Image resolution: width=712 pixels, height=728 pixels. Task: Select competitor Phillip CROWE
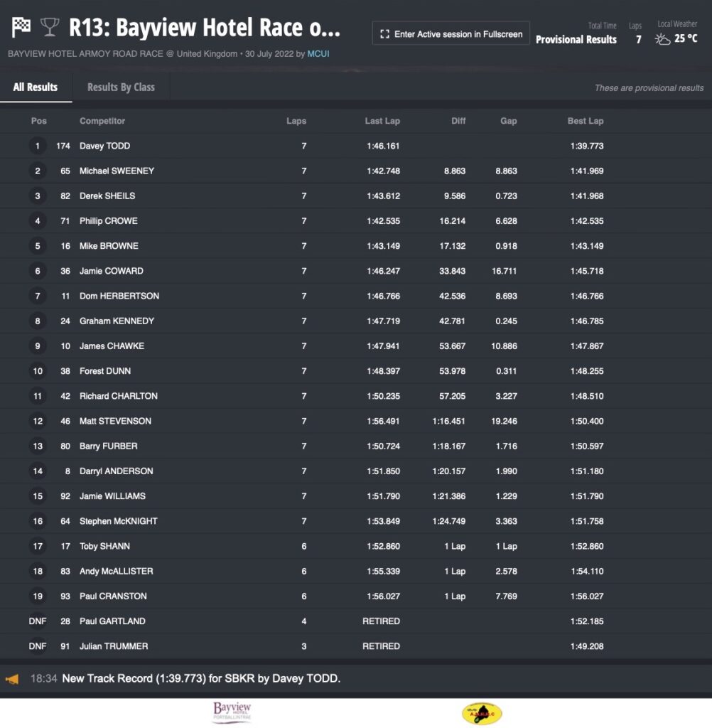click(108, 221)
